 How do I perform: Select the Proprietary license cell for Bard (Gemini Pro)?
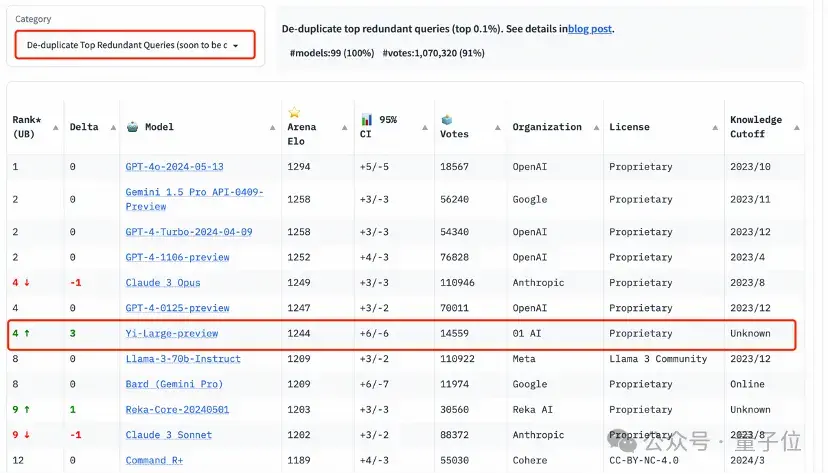(641, 384)
